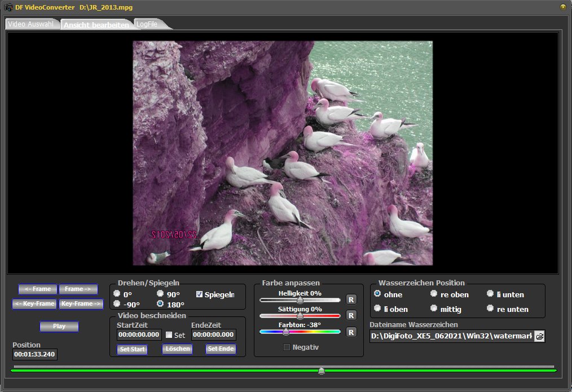Enable the Set checkbox beside StartZeit

click(169, 335)
